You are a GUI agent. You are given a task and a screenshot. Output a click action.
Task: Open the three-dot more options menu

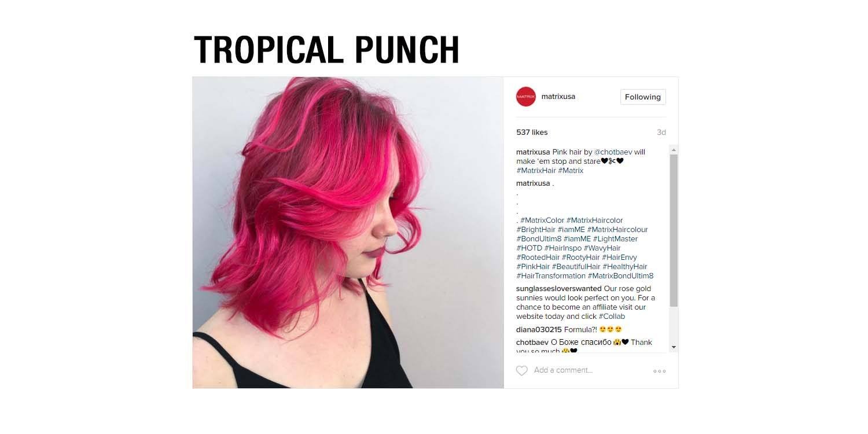659,372
